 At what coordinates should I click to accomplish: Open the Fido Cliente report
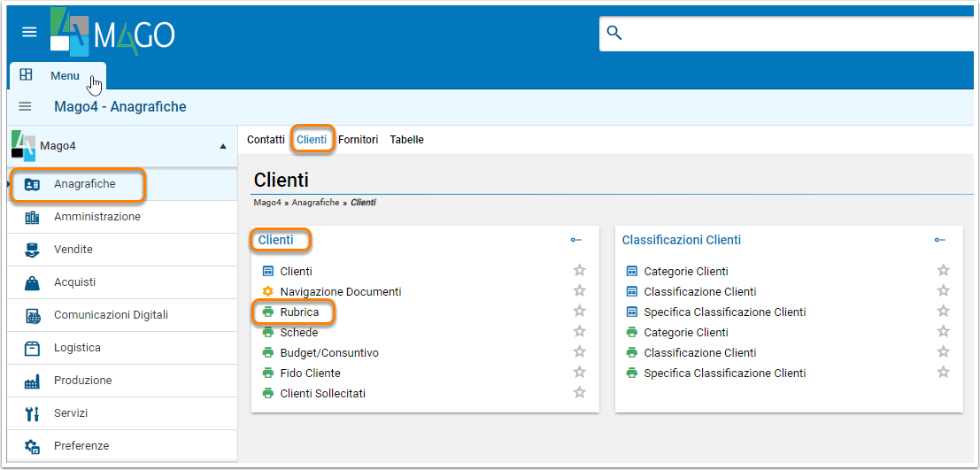(310, 374)
